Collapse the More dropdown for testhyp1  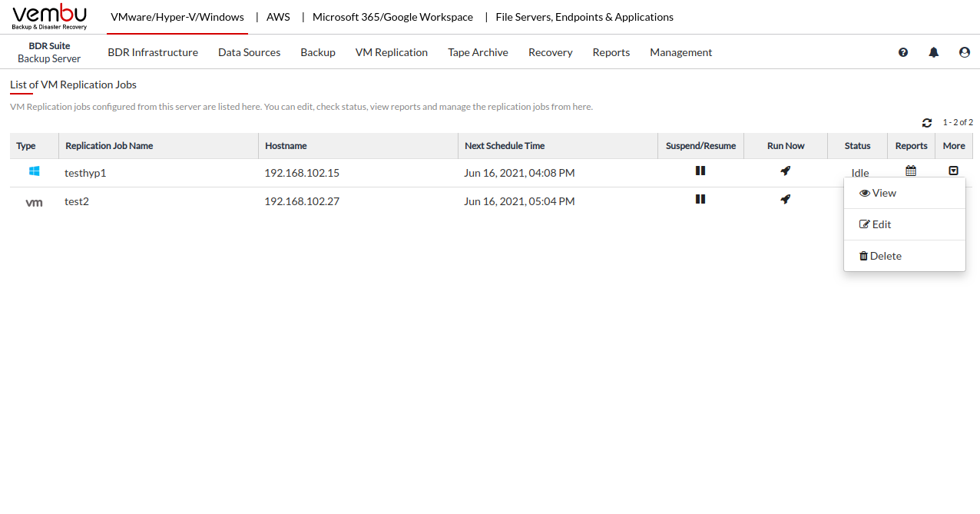(x=953, y=171)
